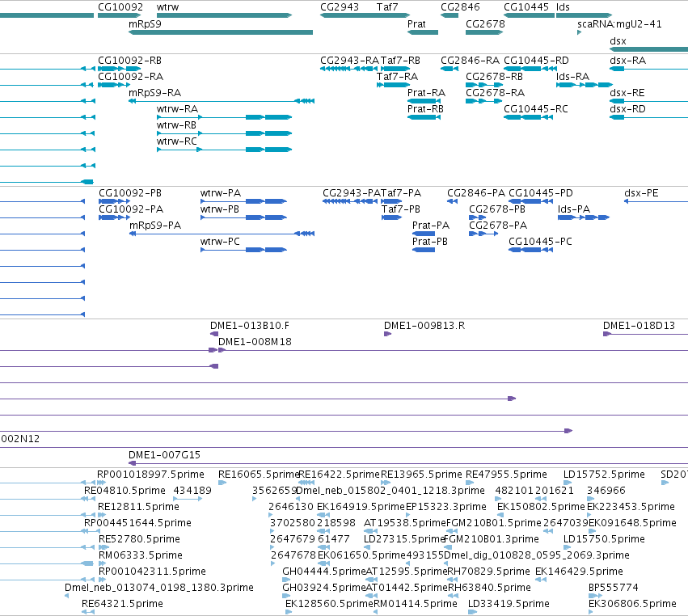Click protein CG2846-PA
688x616 pixels.
point(453,201)
